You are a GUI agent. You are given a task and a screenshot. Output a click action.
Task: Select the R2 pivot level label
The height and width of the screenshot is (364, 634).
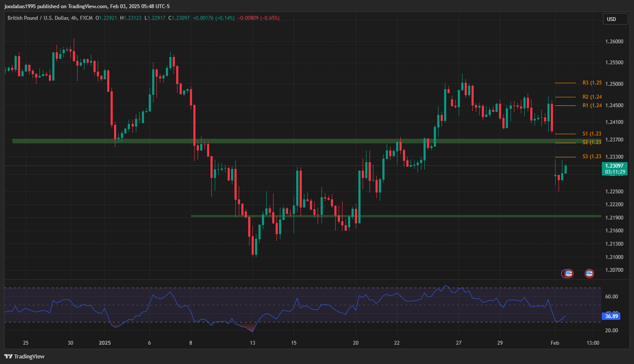592,97
